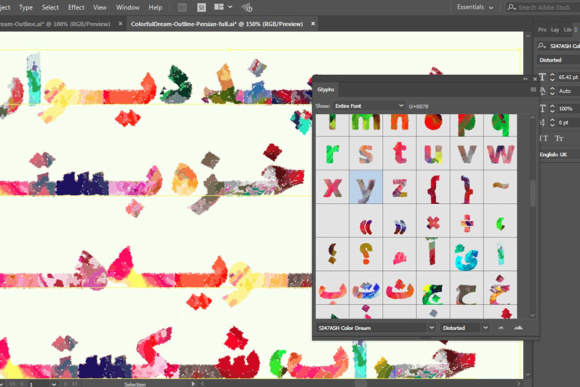Click the Adobe Stock St icon

[x=201, y=7]
